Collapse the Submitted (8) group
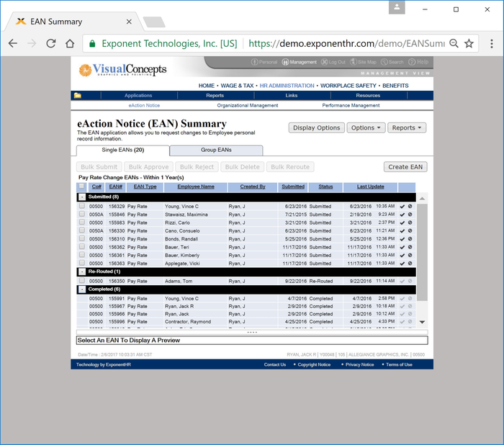Screen dimensions: 504x445 tap(82, 197)
